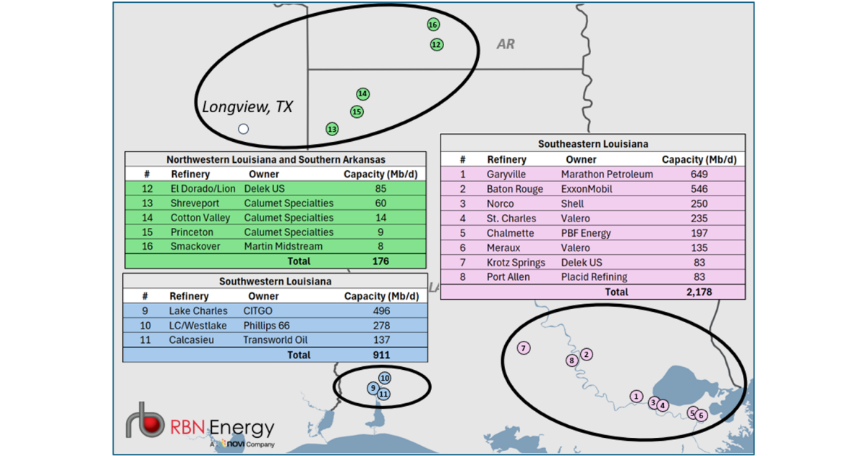868x456 pixels.
Task: Click pink map marker 5
Action: click(692, 413)
